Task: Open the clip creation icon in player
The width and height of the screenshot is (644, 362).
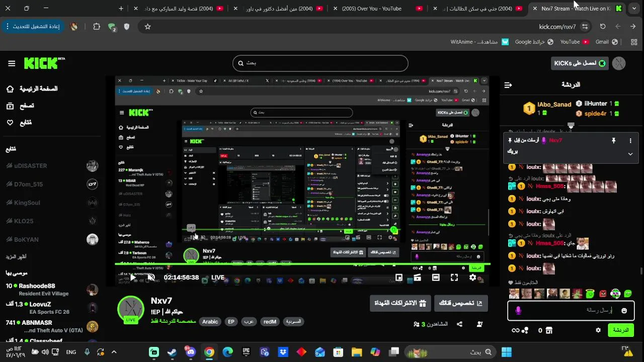Action: pos(417,278)
